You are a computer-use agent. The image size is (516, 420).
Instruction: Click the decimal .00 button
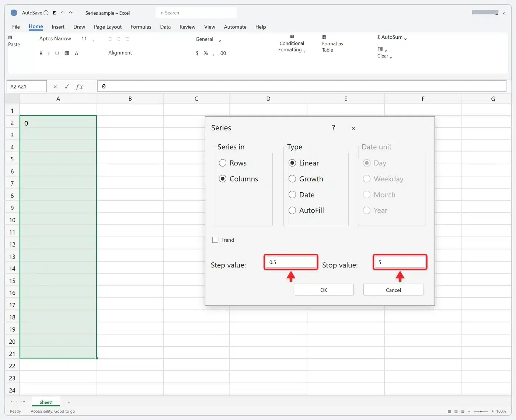pyautogui.click(x=223, y=53)
